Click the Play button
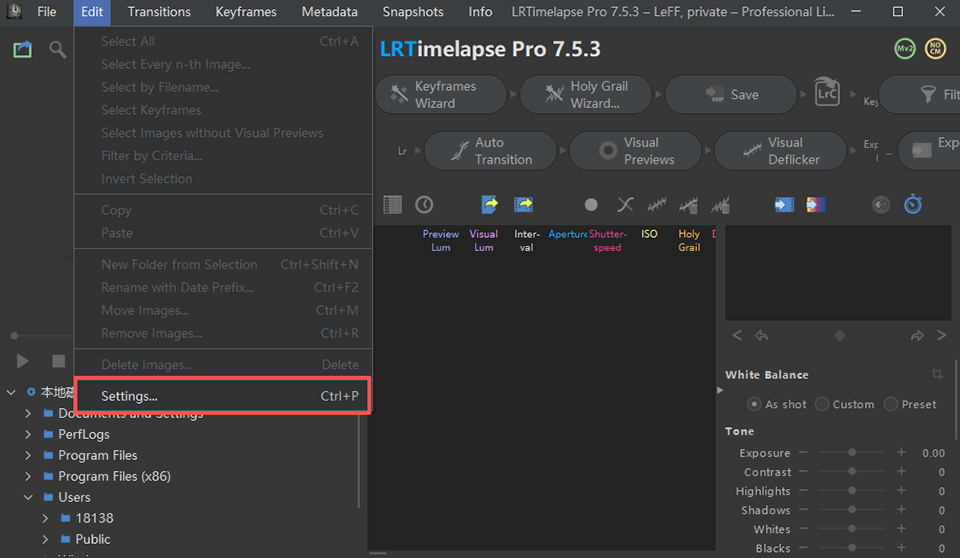The width and height of the screenshot is (960, 558). [x=23, y=361]
